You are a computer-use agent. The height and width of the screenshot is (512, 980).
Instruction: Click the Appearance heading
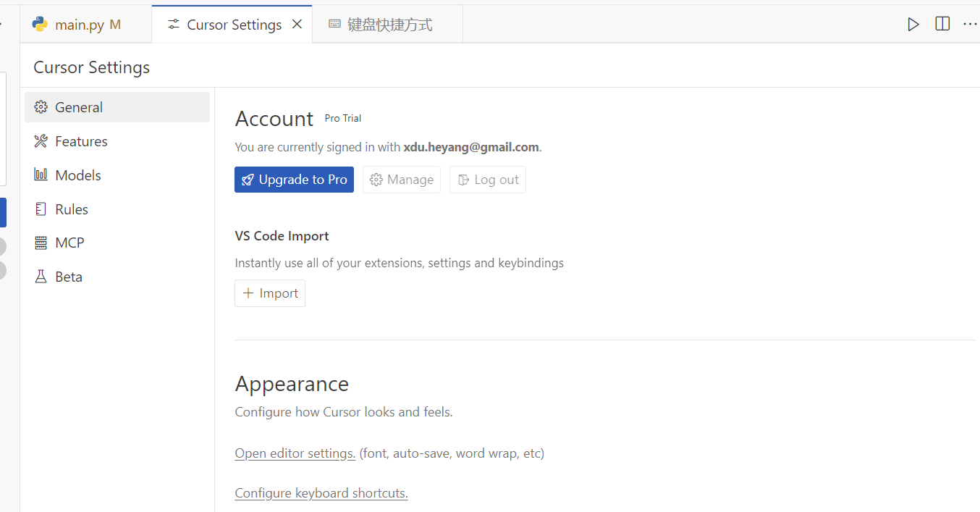coord(292,384)
